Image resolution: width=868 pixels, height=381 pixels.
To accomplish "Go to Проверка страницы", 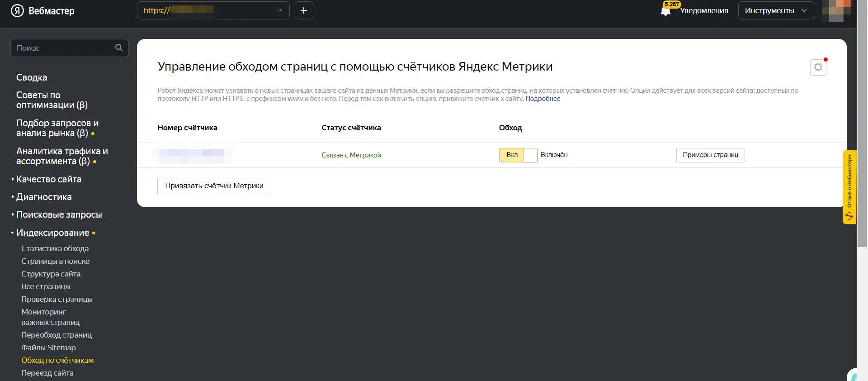I will click(x=57, y=299).
